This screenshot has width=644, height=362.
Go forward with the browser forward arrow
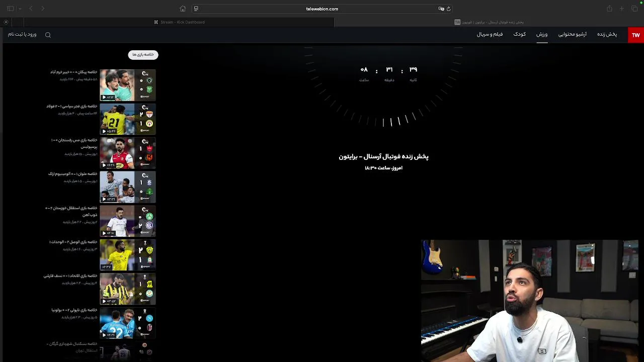pyautogui.click(x=43, y=9)
